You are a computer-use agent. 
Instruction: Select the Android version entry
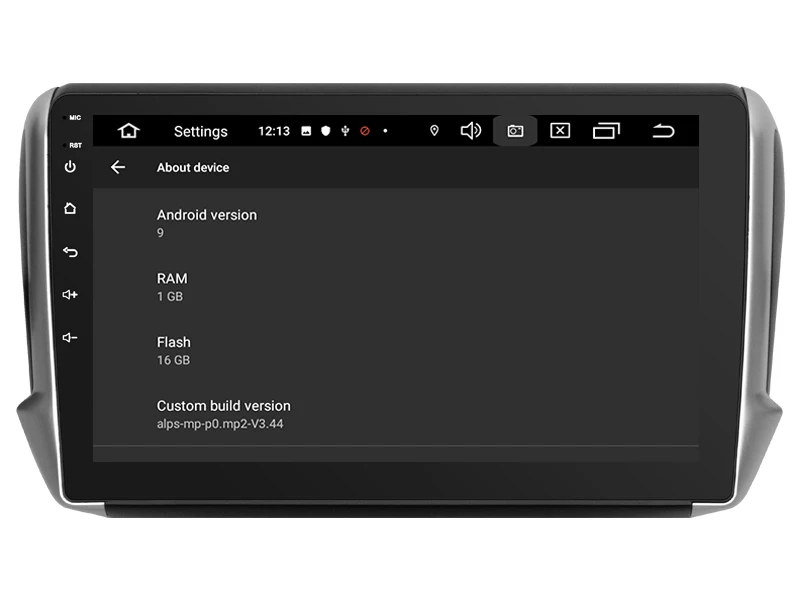tap(396, 223)
